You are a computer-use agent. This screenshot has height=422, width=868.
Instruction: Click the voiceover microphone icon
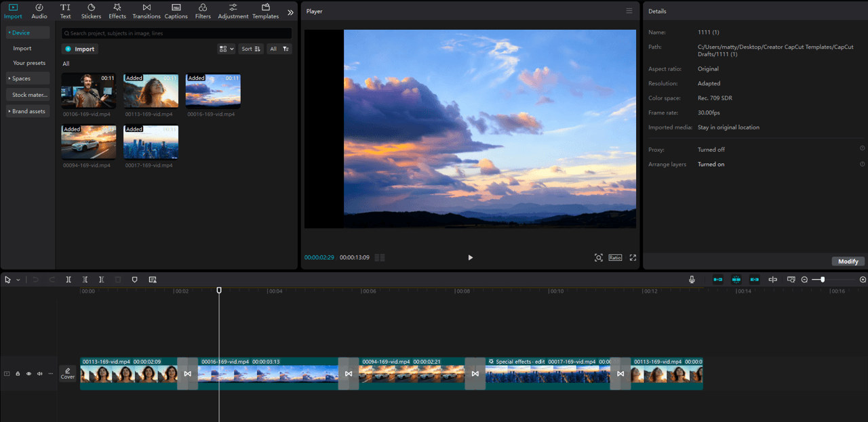coord(692,279)
